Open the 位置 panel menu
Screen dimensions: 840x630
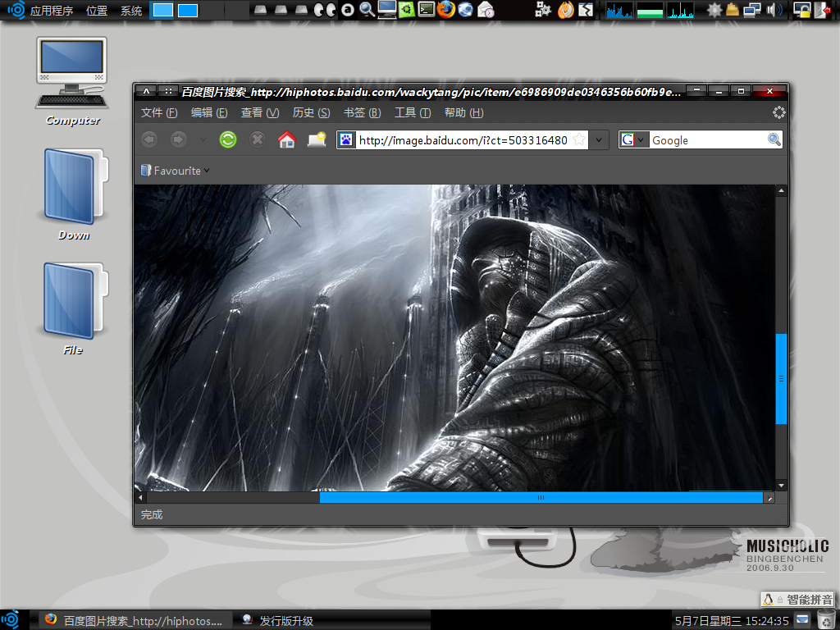97,10
